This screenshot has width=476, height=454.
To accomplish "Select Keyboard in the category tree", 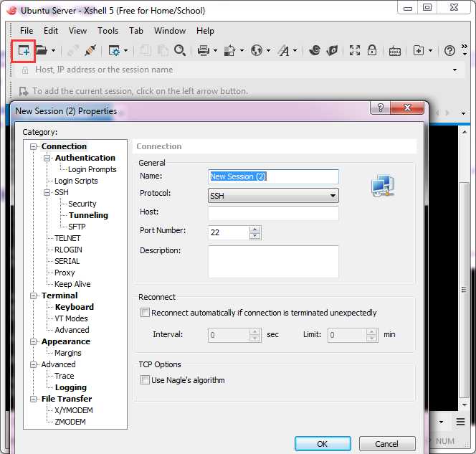I will tap(75, 307).
